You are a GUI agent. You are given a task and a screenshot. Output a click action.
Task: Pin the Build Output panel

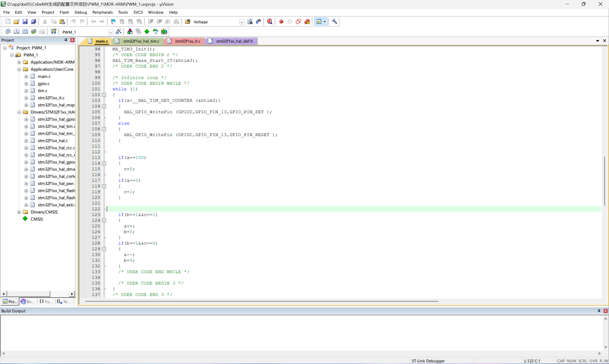pos(599,311)
